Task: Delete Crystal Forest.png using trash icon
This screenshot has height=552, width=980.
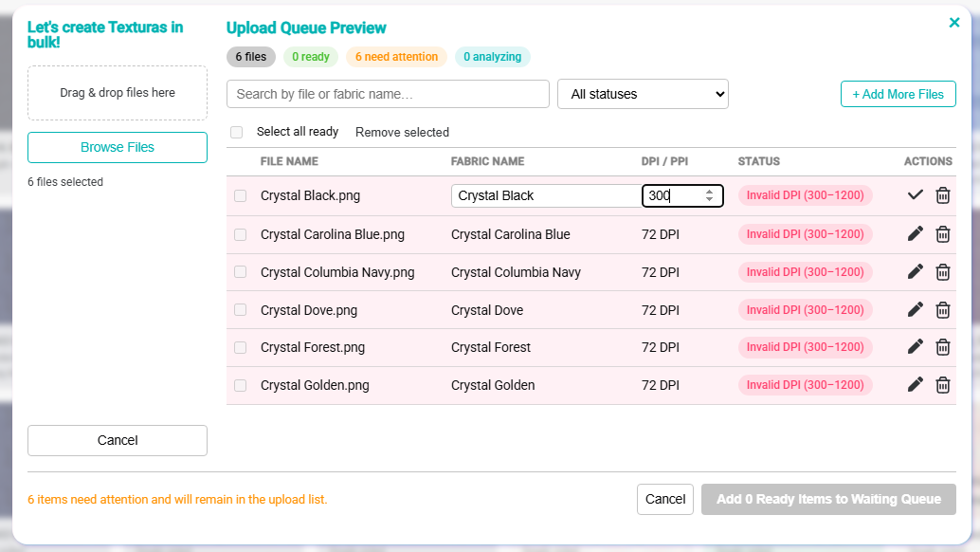Action: (x=942, y=347)
